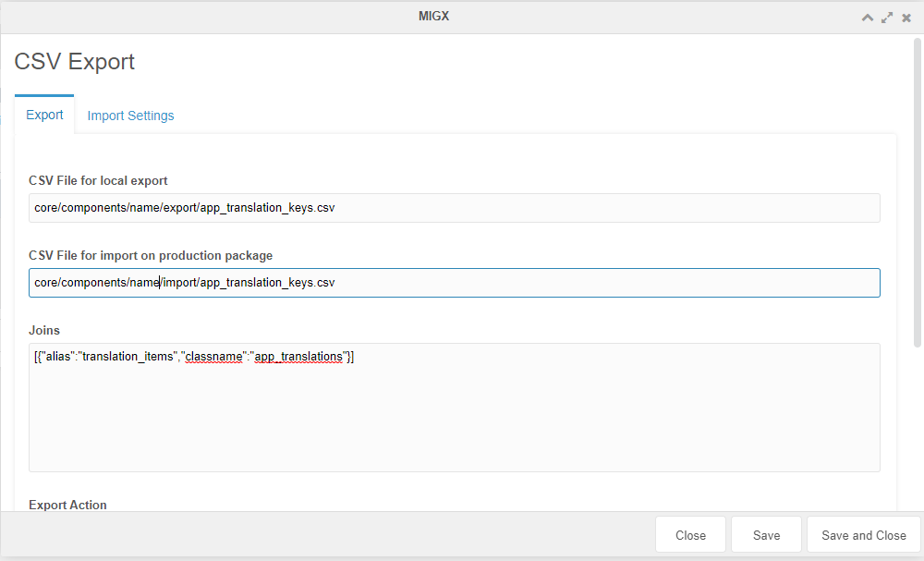Viewport: 924px width, 561px height.
Task: Close the MIGX window with the X icon
Action: [906, 18]
